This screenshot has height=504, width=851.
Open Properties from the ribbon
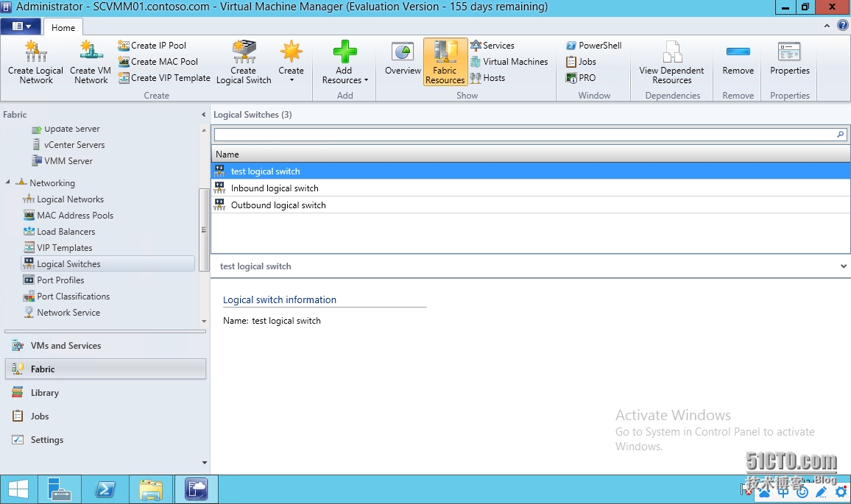pyautogui.click(x=790, y=57)
